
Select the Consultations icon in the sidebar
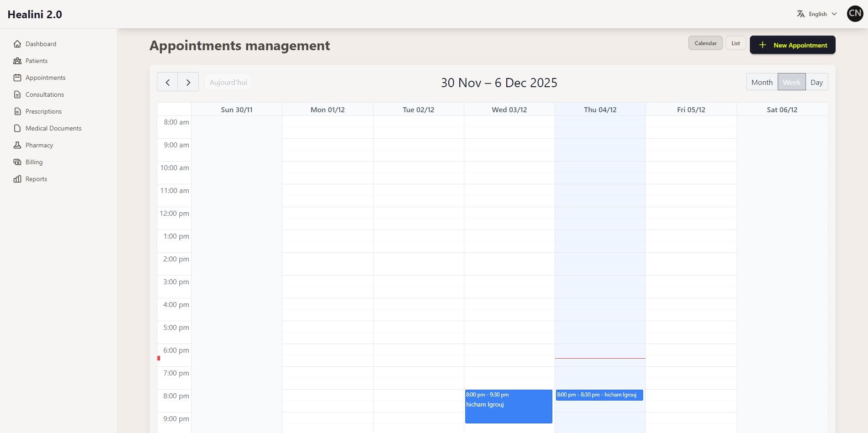17,94
